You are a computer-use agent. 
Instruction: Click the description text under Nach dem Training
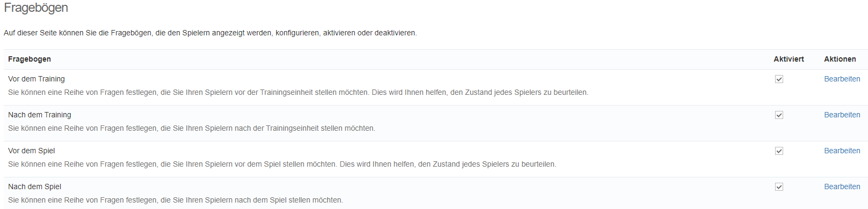(x=192, y=128)
